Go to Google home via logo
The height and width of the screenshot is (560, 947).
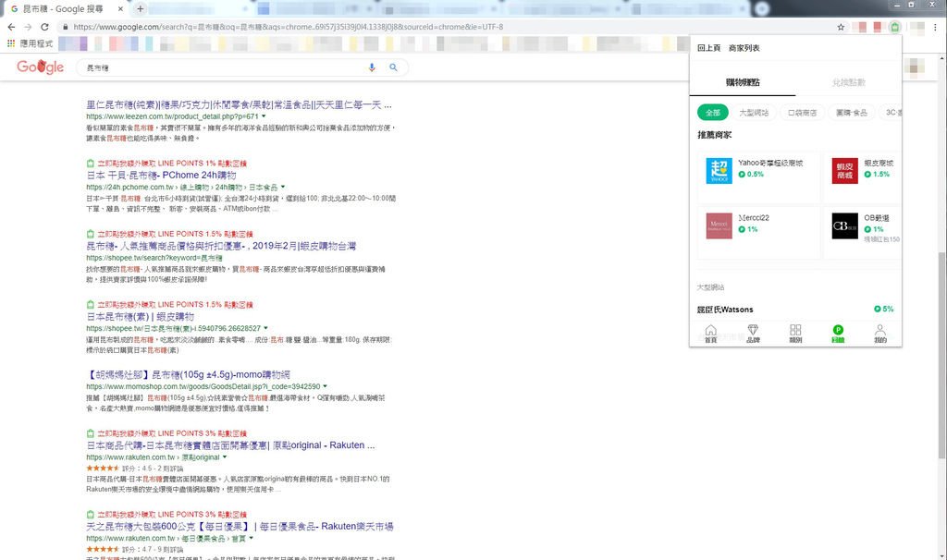40,67
